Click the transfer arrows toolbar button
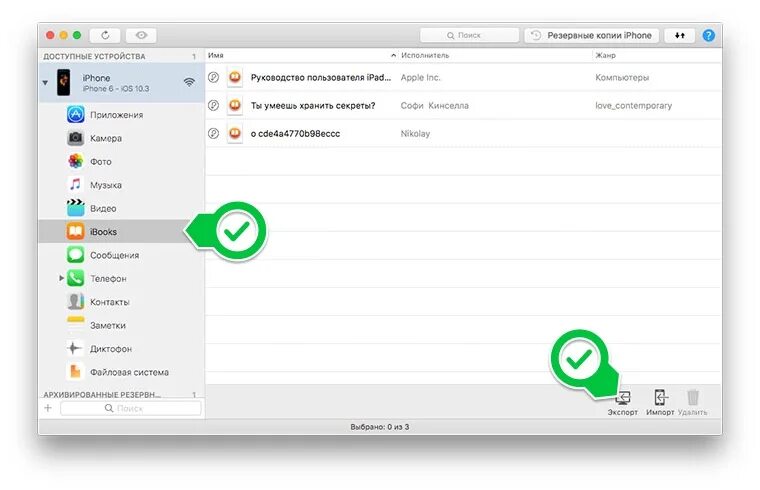Image resolution: width=760 pixels, height=490 pixels. tap(680, 35)
